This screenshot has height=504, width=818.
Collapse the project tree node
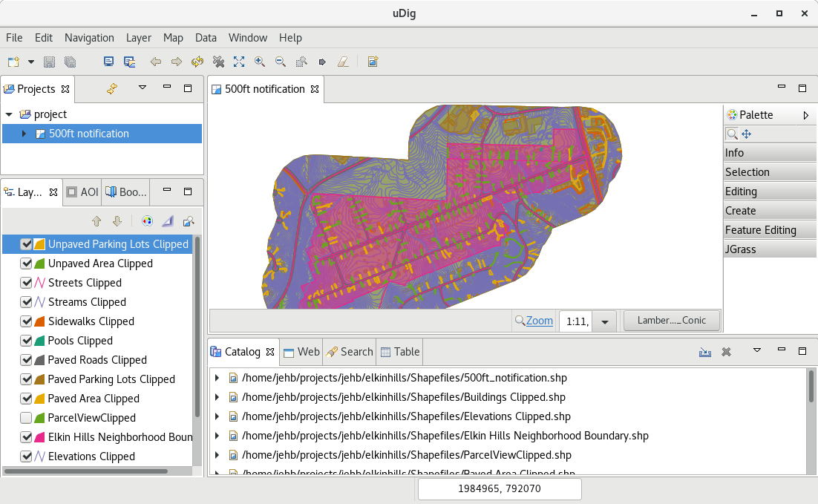tap(9, 114)
